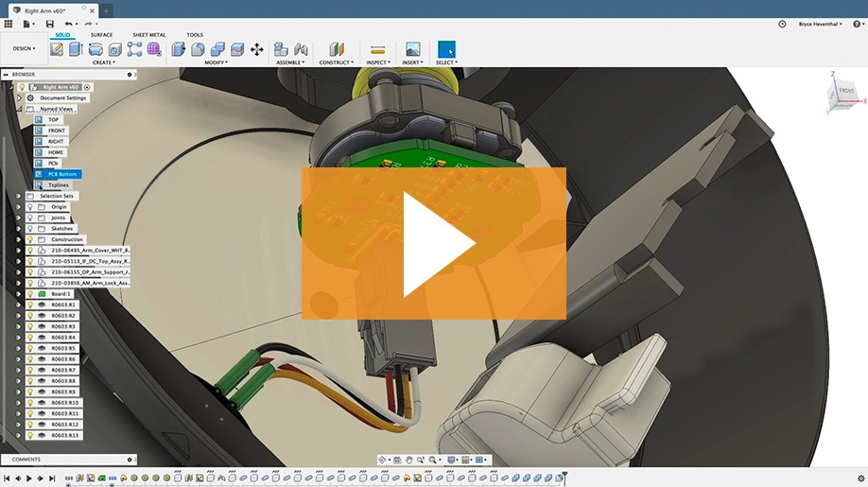
Task: Open the CREATE dropdown menu
Action: tap(103, 62)
